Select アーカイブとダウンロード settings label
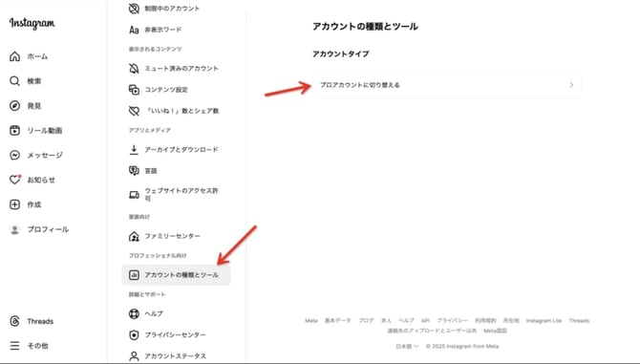 [181, 150]
